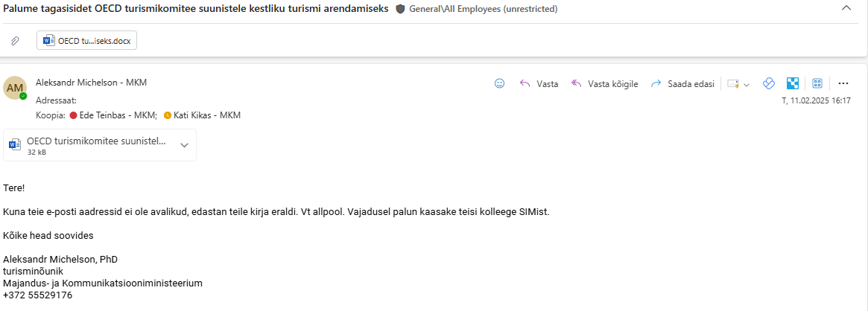Click the signature name Aleksandr Michelson, PhD
The height and width of the screenshot is (311, 868).
tap(60, 259)
